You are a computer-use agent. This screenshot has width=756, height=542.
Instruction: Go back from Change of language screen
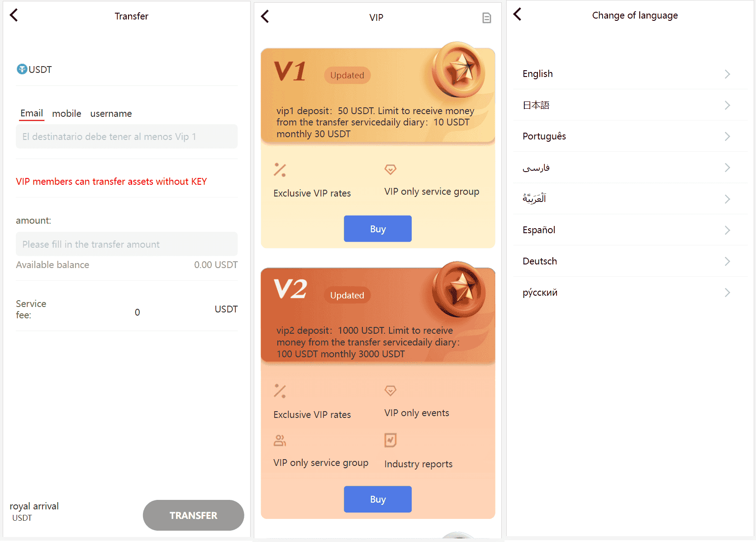point(518,14)
